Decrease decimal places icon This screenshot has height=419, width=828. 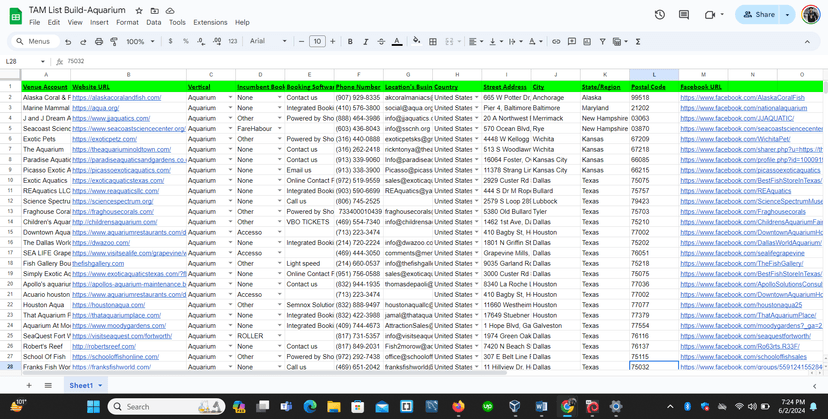(201, 41)
